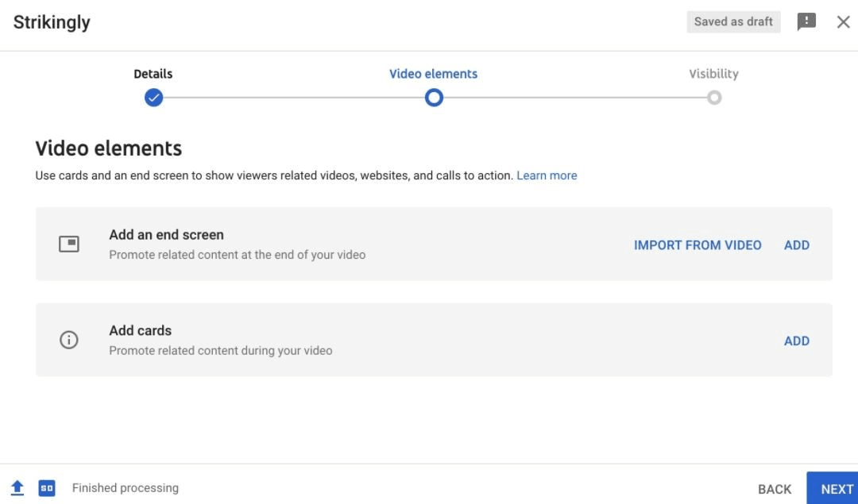858x504 pixels.
Task: Click the upload arrow icon bottom left
Action: 17,487
